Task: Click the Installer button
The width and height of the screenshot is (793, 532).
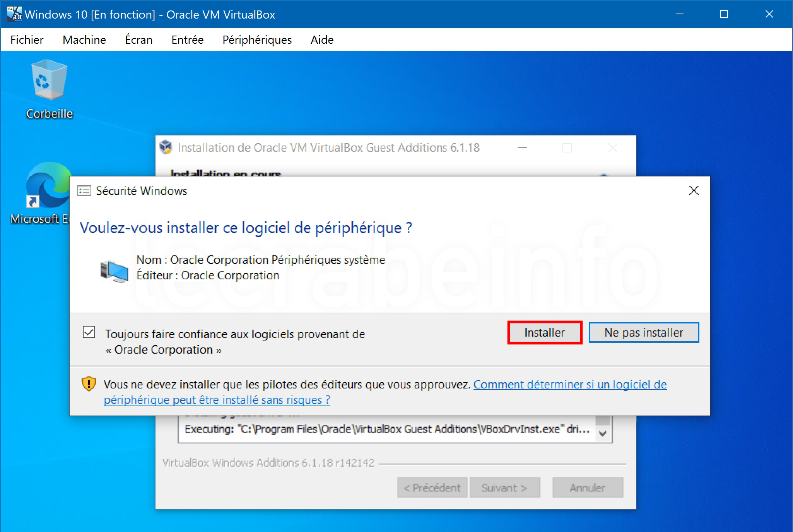Action: click(545, 332)
